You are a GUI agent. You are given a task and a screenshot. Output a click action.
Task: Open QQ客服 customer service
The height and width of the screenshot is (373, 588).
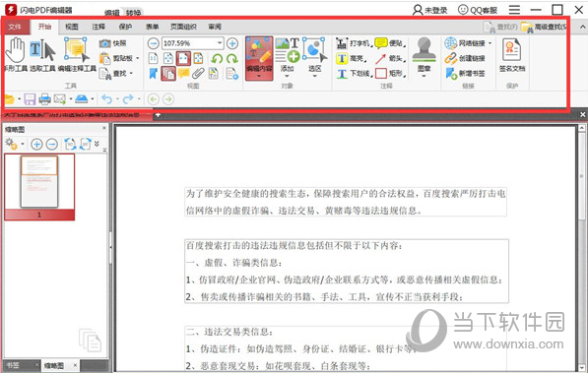coord(478,10)
